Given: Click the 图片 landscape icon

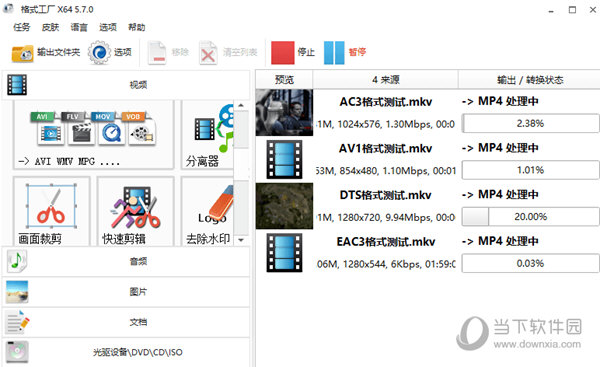Looking at the screenshot, I should click(17, 292).
